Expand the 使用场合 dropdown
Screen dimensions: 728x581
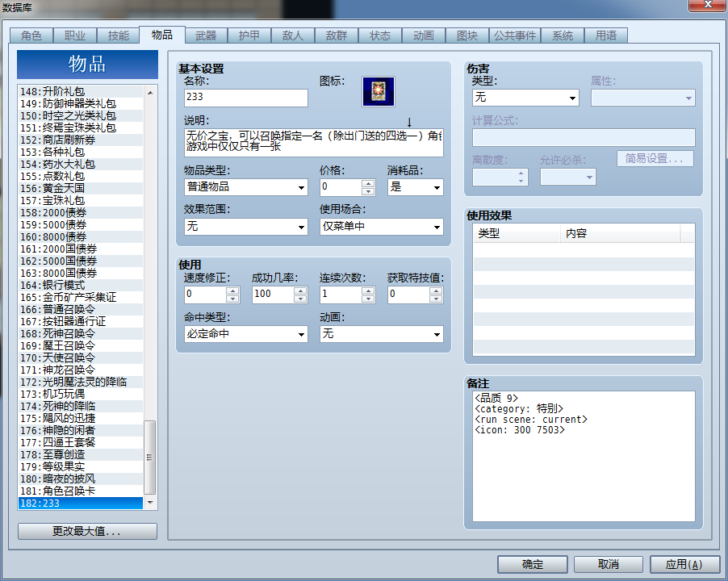click(x=381, y=227)
